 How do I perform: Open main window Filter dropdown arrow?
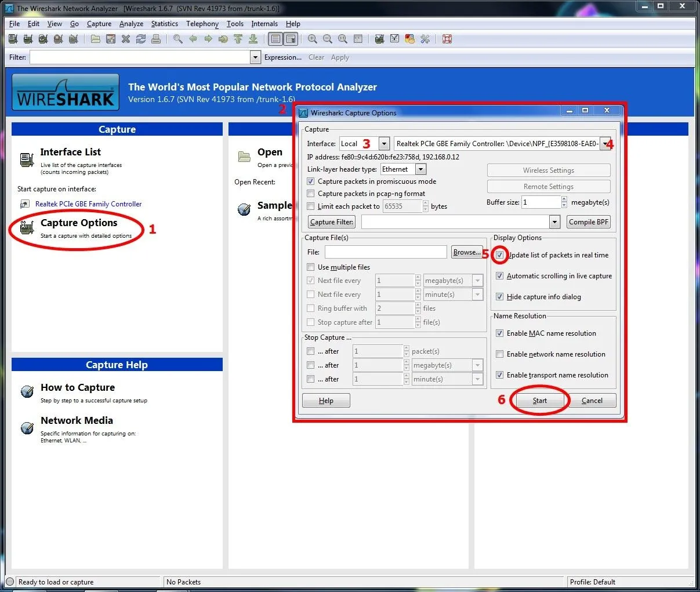(255, 57)
